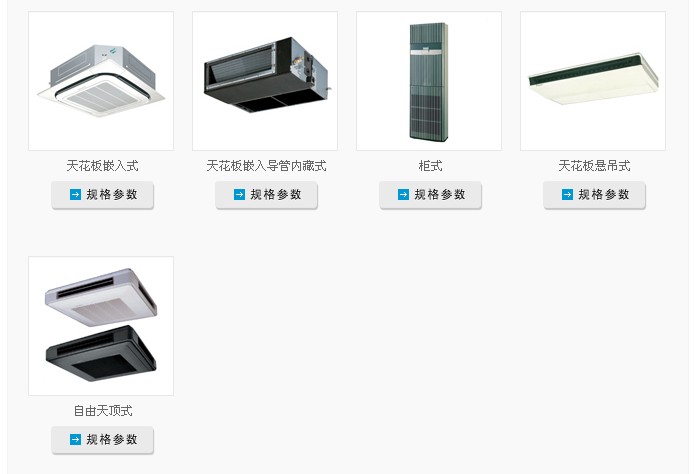This screenshot has width=700, height=474.
Task: Click the 天花板嵌入式 product label
Action: pos(102,166)
